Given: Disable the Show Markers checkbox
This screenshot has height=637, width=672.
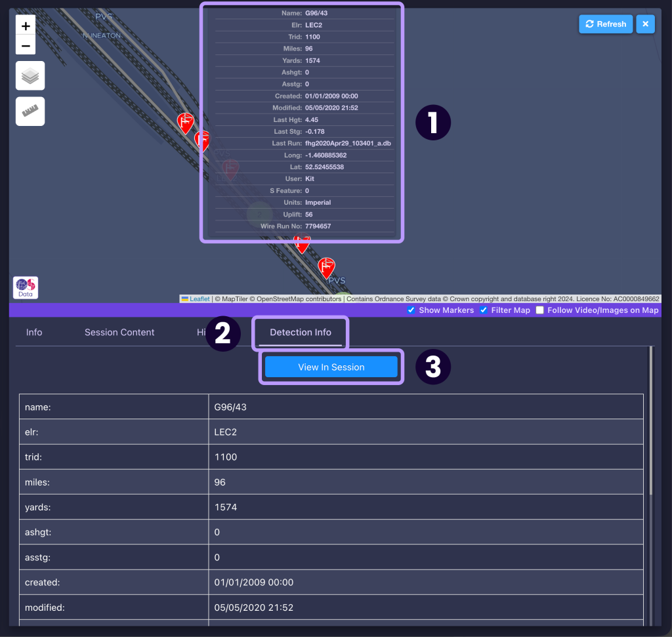Looking at the screenshot, I should pos(411,310).
